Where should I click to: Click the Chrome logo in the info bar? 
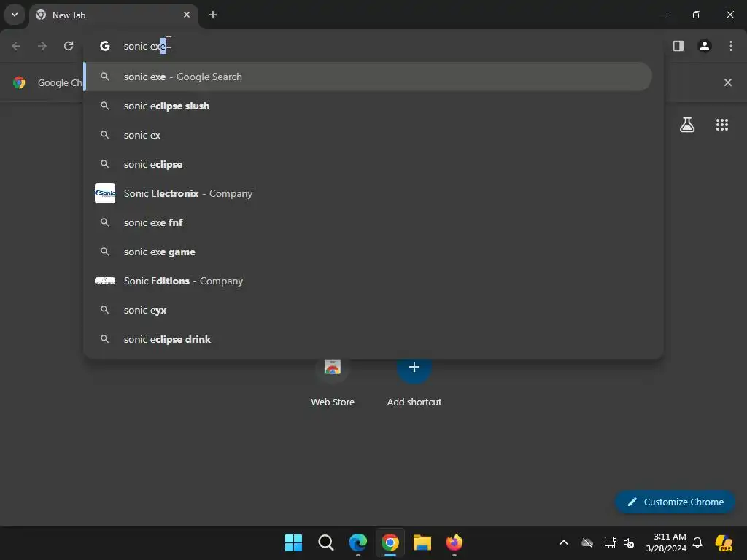point(19,82)
